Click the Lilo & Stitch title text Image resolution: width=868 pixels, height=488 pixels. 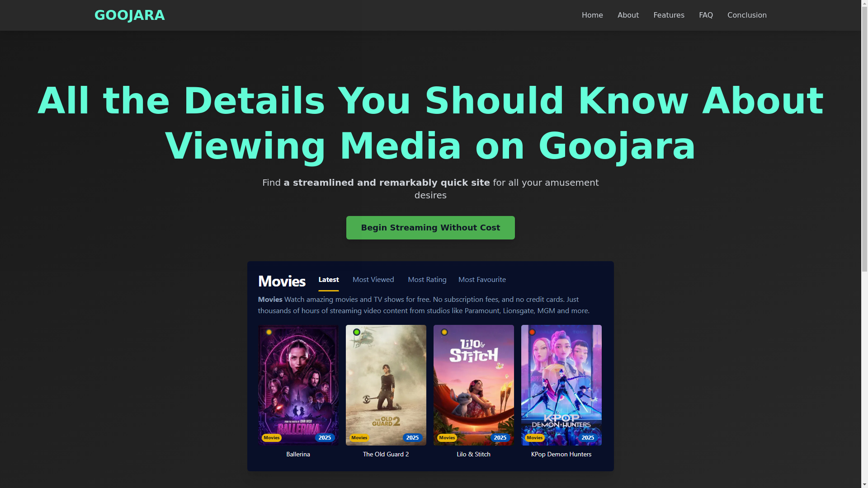click(x=474, y=454)
